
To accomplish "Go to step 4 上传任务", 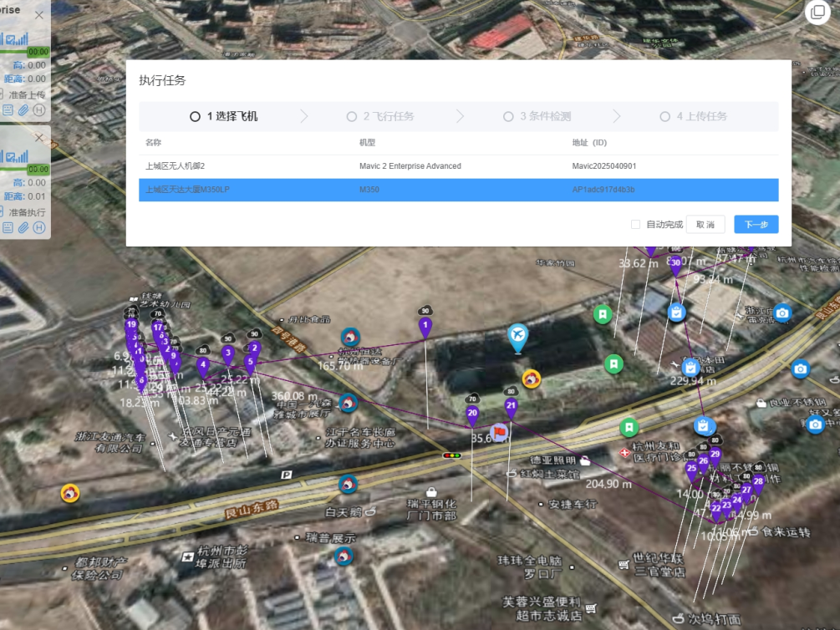I will 664,117.
